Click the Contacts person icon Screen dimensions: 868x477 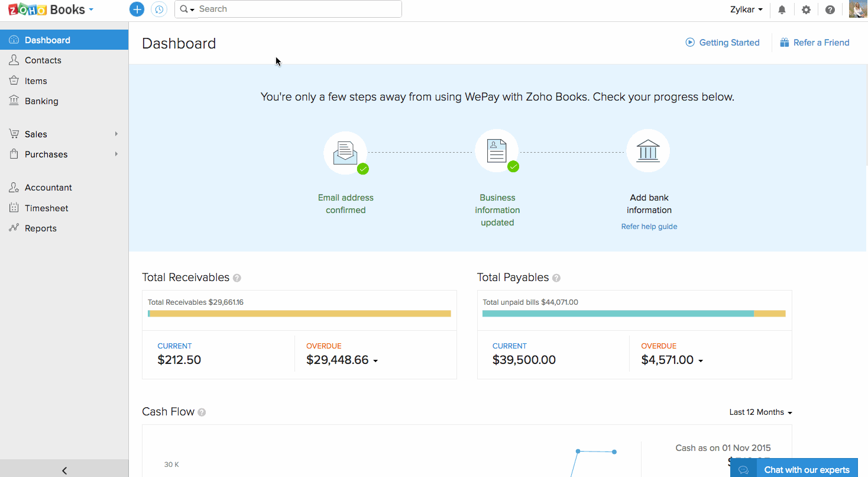coord(14,60)
